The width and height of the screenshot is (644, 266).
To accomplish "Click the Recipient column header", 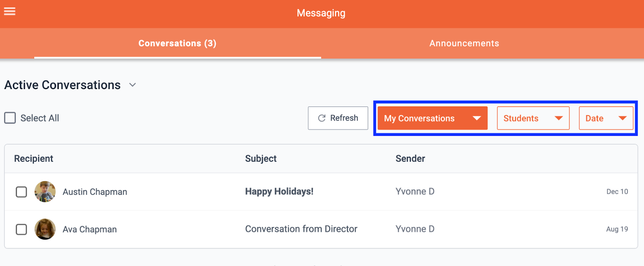I will tap(34, 159).
